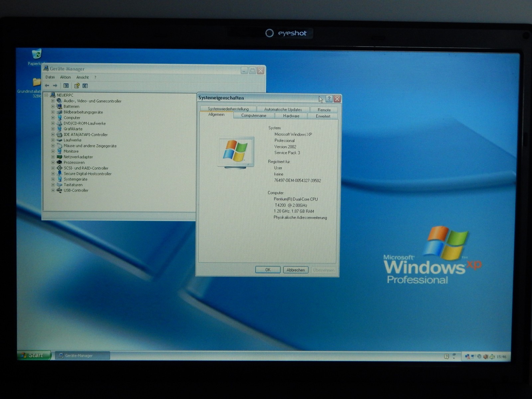Open the Datei menu
Screen dimensions: 532x399
(50, 77)
